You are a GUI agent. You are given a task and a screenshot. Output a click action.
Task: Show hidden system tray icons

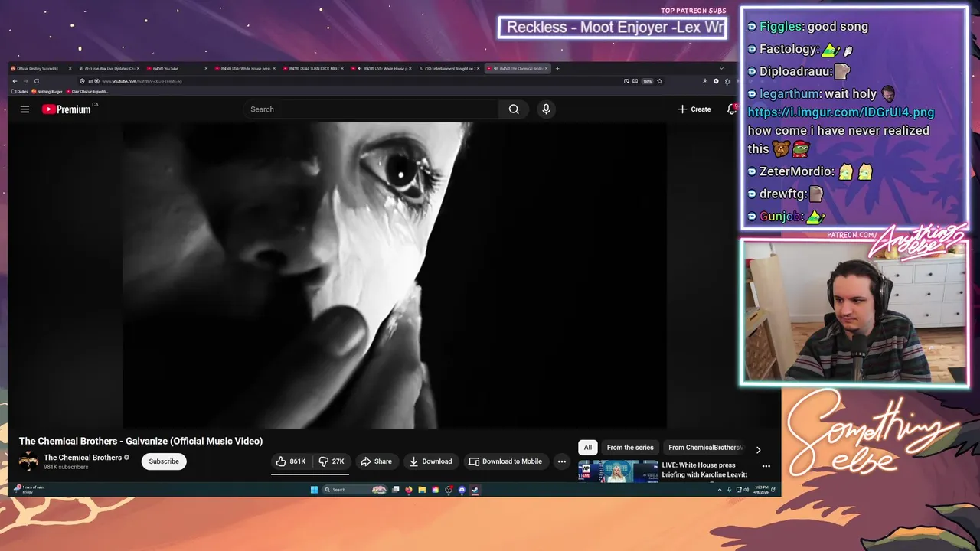719,490
